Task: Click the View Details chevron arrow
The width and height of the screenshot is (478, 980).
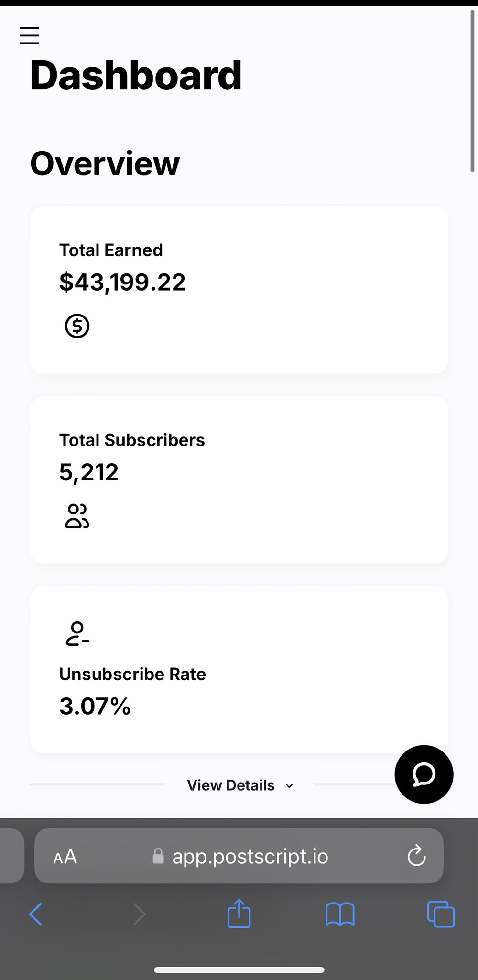Action: [x=289, y=786]
